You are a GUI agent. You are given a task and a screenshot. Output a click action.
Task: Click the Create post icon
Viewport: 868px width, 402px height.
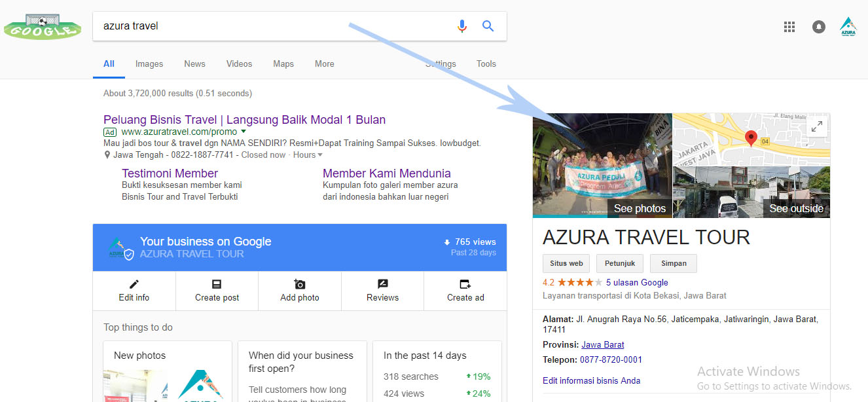tap(217, 284)
